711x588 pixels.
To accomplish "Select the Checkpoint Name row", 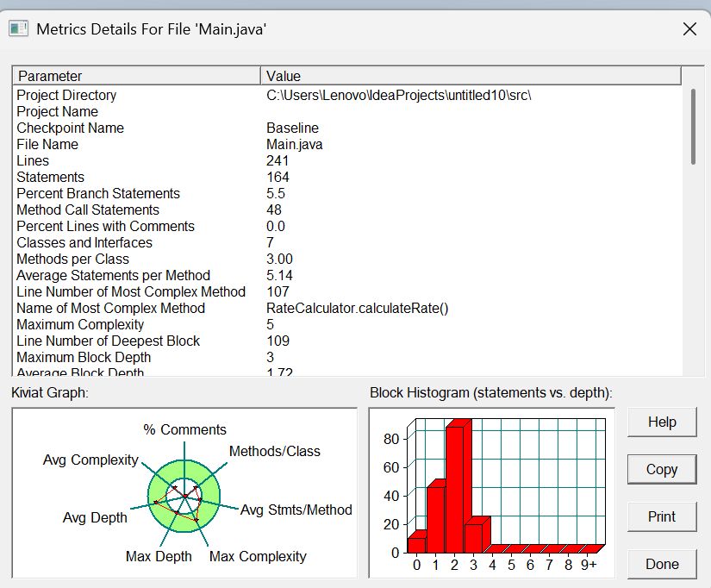I will tap(347, 128).
